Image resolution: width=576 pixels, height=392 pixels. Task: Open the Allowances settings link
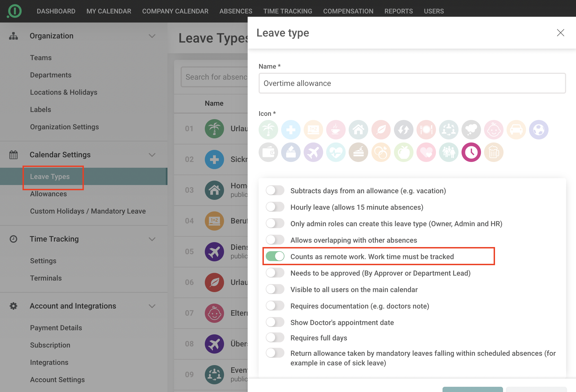48,194
